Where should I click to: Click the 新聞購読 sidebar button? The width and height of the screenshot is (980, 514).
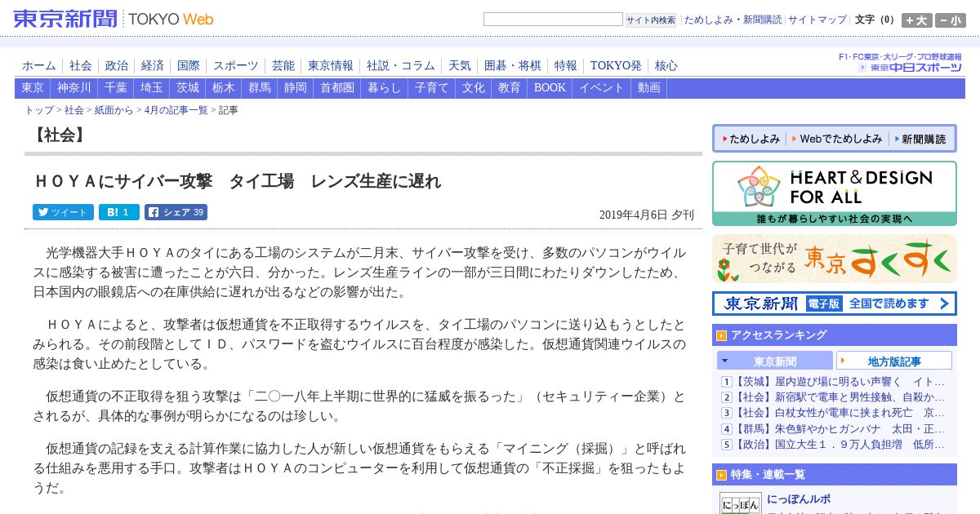(x=920, y=139)
